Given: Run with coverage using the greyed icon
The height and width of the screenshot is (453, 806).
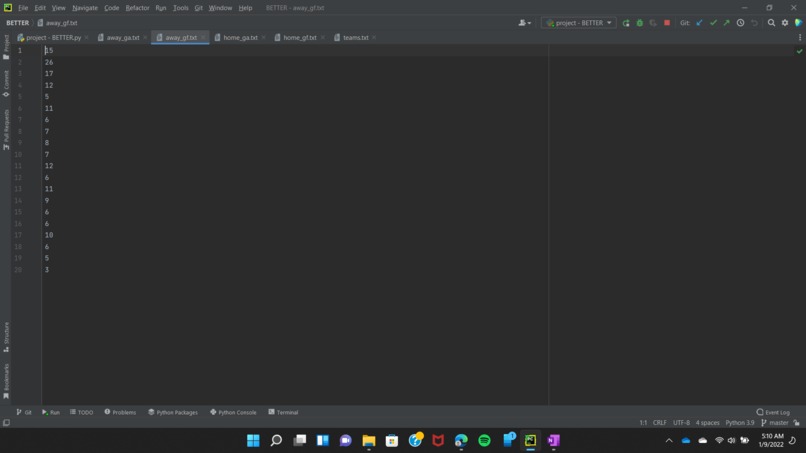Looking at the screenshot, I should pyautogui.click(x=653, y=23).
